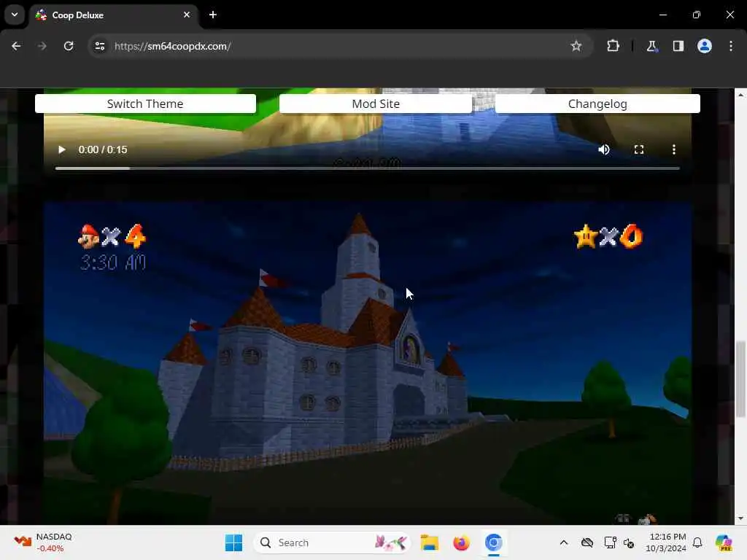Viewport: 747px width, 560px height.
Task: Go forward in browser history
Action: 42,46
